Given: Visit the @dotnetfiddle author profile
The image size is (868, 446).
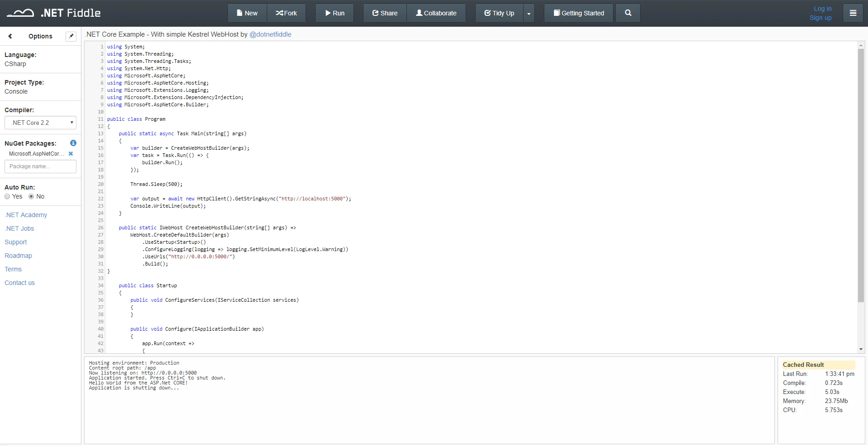Looking at the screenshot, I should (270, 34).
